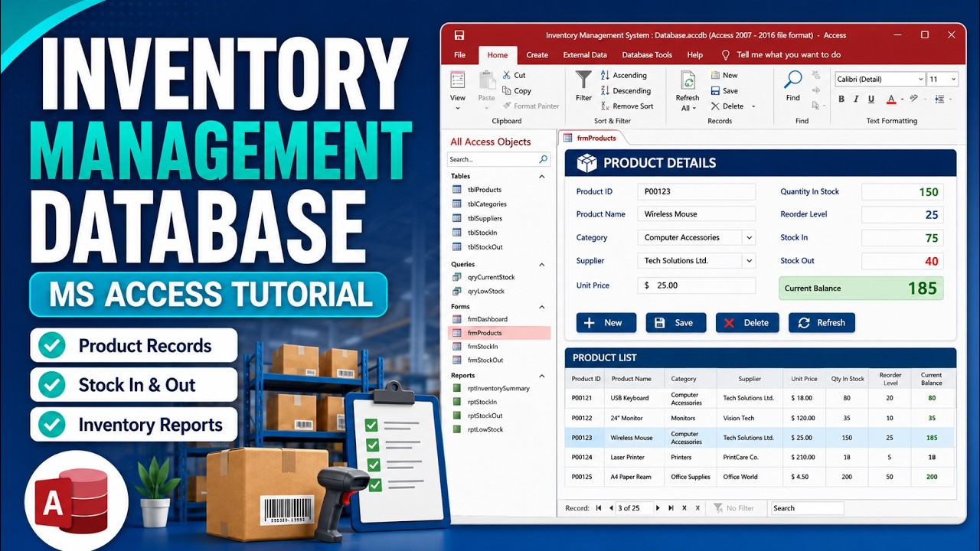Open the Font name dropdown Calibri (Detail)
Screen dimensions: 980x551
(x=920, y=80)
